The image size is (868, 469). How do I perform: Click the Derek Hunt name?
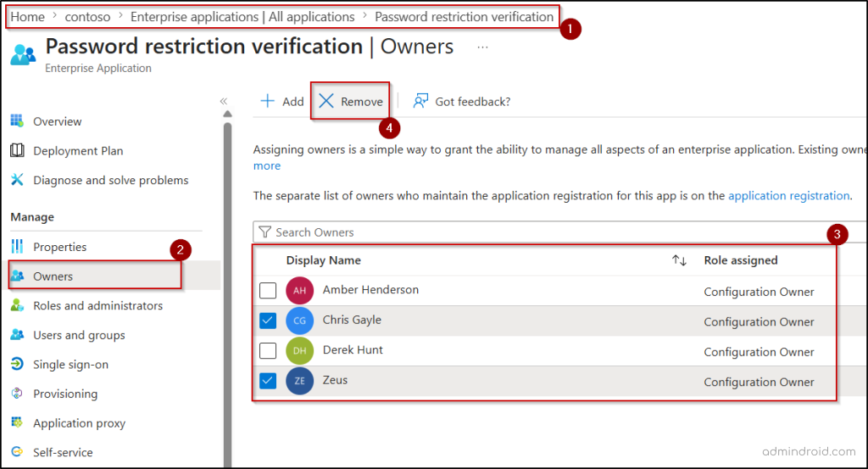tap(353, 350)
